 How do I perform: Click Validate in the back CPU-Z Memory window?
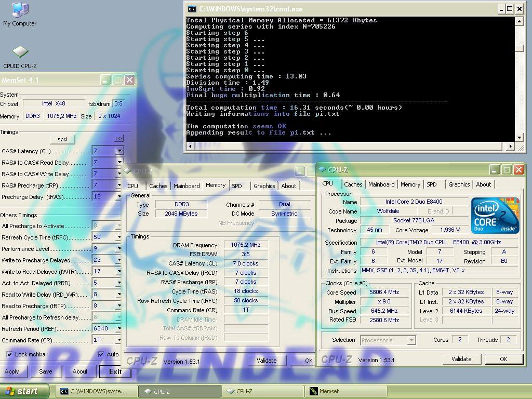pos(267,361)
